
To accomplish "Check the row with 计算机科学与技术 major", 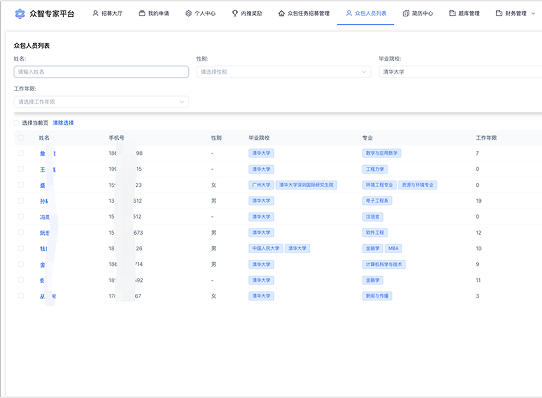I will pos(21,264).
